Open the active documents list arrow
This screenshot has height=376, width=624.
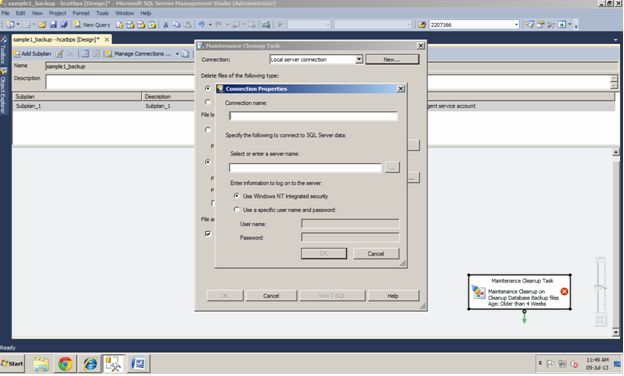click(616, 40)
